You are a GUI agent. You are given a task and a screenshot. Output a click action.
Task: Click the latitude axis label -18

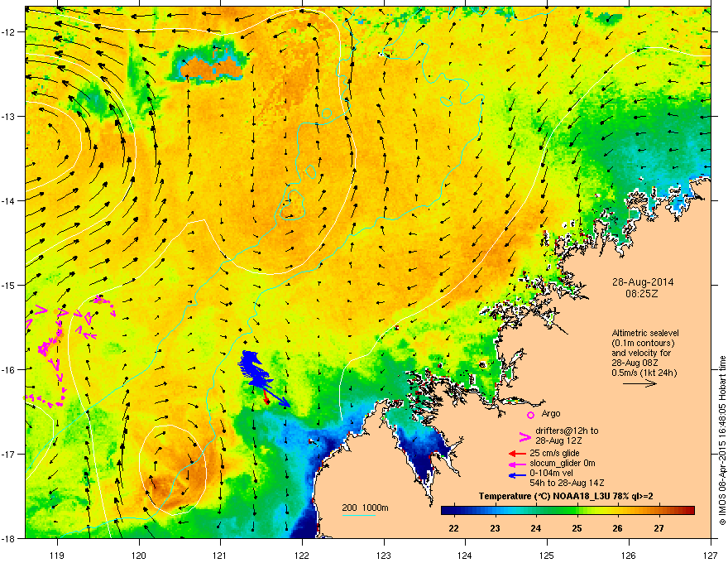9,538
